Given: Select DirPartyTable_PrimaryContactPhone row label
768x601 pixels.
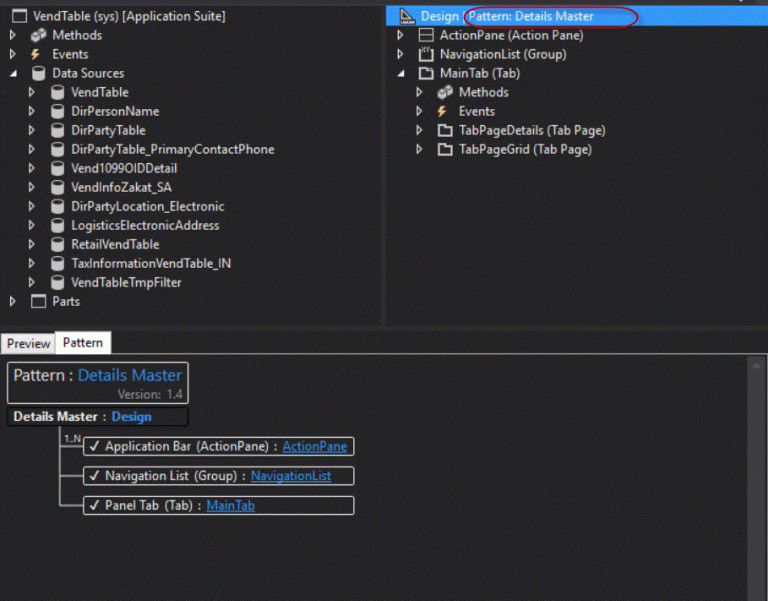Looking at the screenshot, I should [173, 149].
